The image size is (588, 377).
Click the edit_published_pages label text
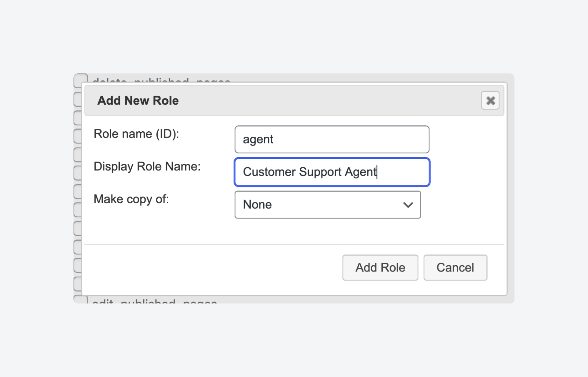pos(154,301)
